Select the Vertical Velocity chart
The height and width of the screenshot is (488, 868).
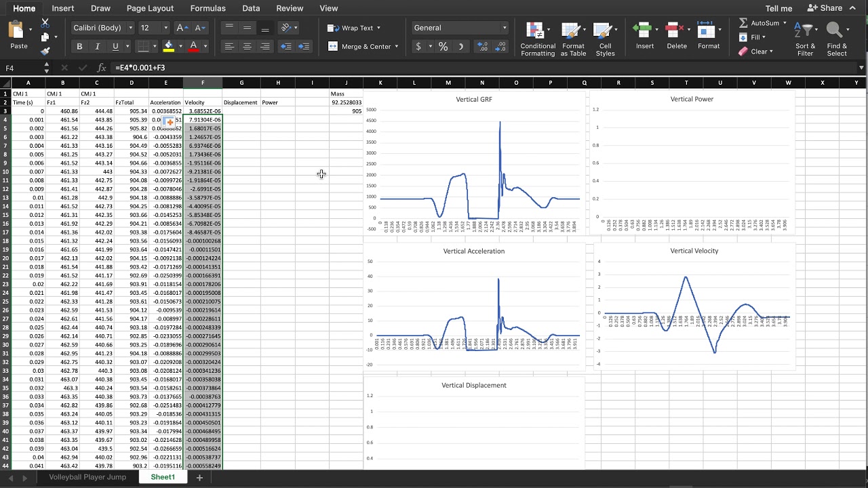[x=694, y=306]
